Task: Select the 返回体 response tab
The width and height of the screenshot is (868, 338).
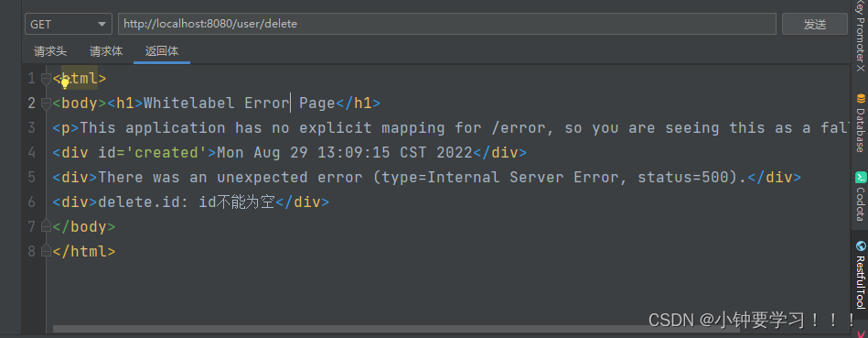Action: click(x=162, y=51)
